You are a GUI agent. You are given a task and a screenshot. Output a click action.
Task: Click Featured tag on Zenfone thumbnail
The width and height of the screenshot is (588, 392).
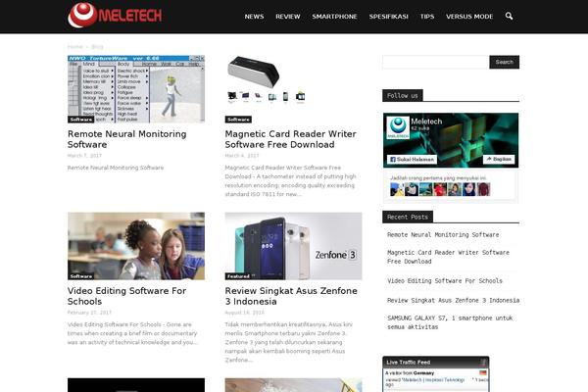coord(238,276)
